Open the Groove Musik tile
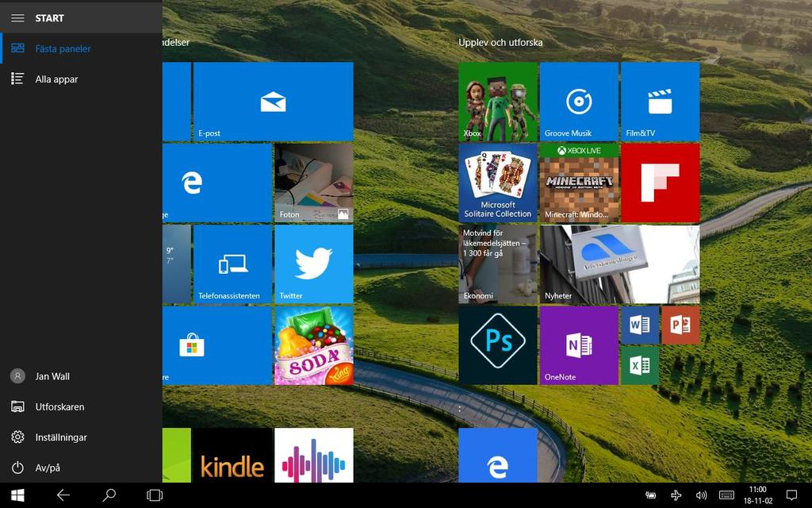 tap(579, 102)
